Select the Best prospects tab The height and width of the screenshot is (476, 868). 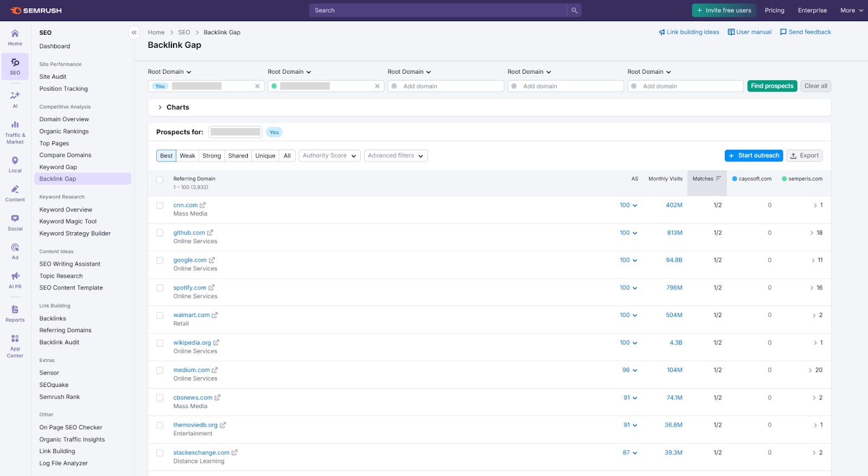click(x=166, y=156)
